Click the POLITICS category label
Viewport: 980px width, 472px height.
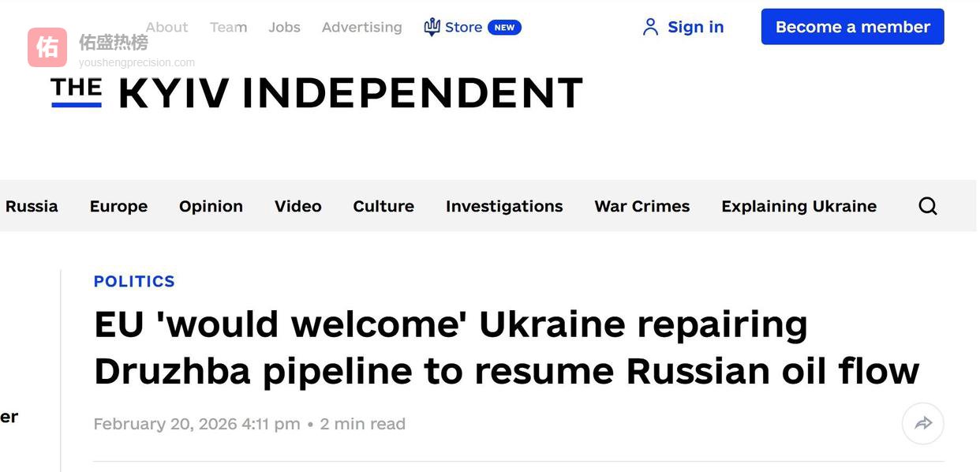(x=134, y=281)
